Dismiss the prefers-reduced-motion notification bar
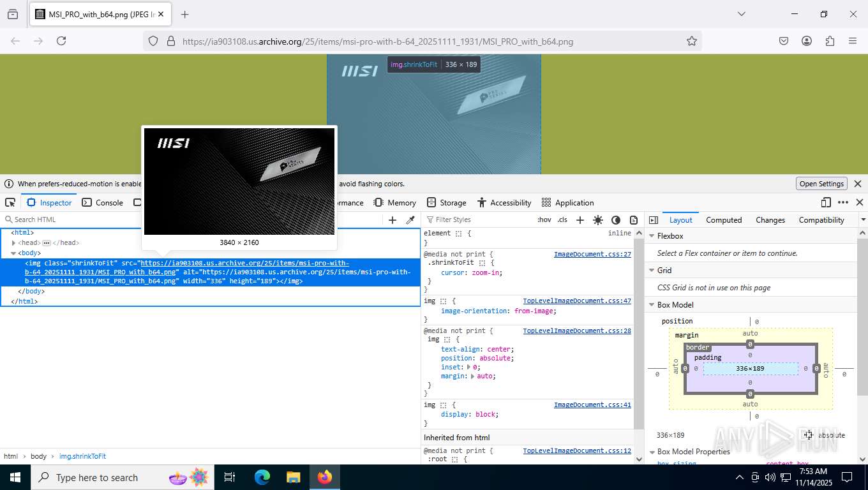This screenshot has width=868, height=490. (858, 184)
